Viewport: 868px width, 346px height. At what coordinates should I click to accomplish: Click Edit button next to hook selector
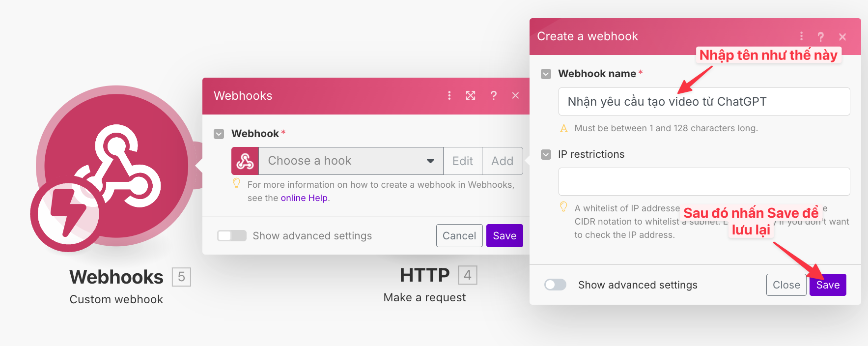click(462, 161)
